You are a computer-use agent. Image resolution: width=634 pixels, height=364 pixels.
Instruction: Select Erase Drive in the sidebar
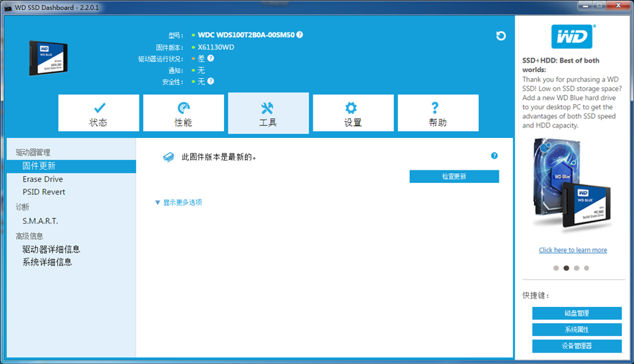pyautogui.click(x=43, y=180)
